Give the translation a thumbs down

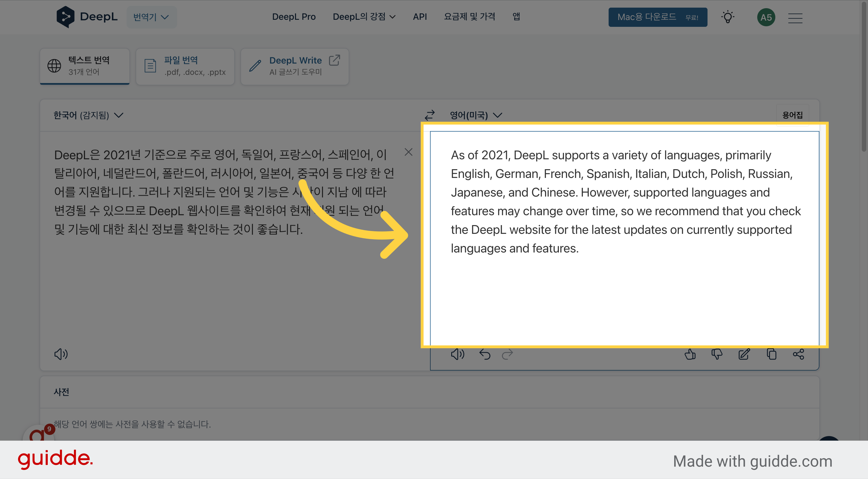click(717, 354)
